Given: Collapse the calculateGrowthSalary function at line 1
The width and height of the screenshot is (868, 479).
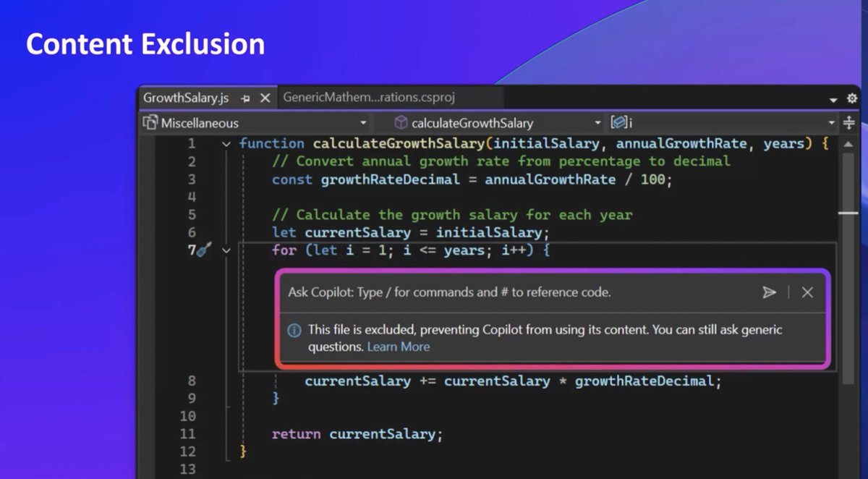Looking at the screenshot, I should [x=226, y=144].
